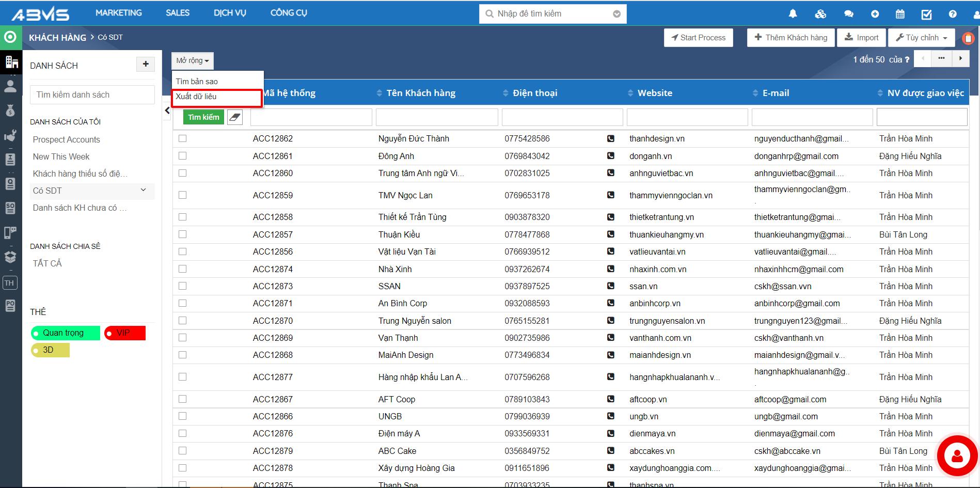This screenshot has width=980, height=488.
Task: Open the help question mark icon
Action: coord(953,14)
